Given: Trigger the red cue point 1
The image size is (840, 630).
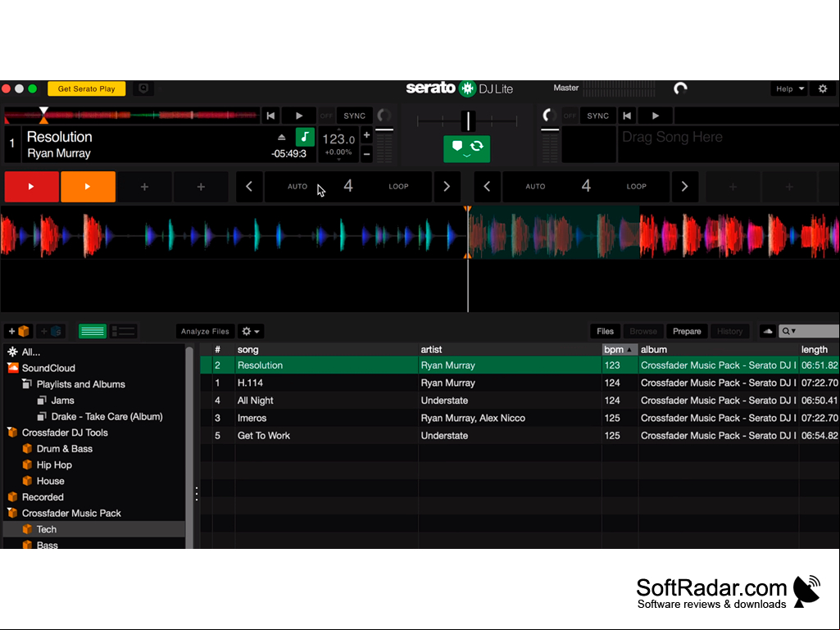Looking at the screenshot, I should pyautogui.click(x=32, y=187).
